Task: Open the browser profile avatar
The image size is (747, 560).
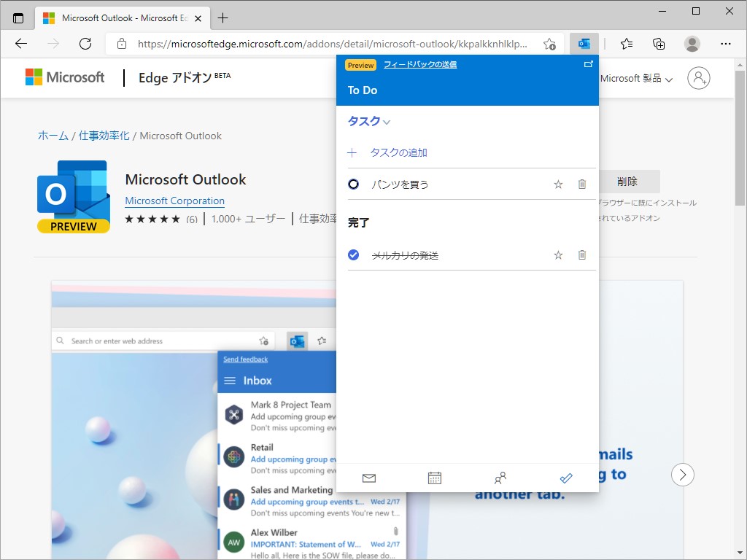Action: tap(692, 44)
